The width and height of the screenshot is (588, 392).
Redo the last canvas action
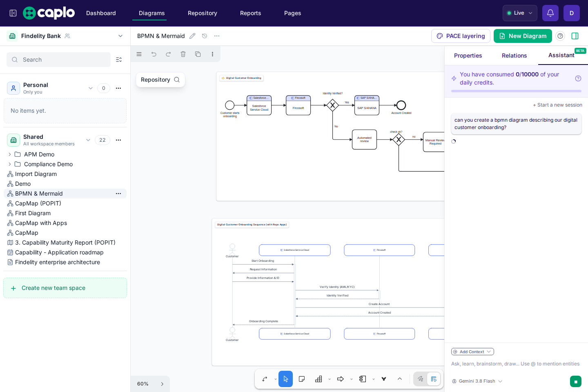[168, 54]
